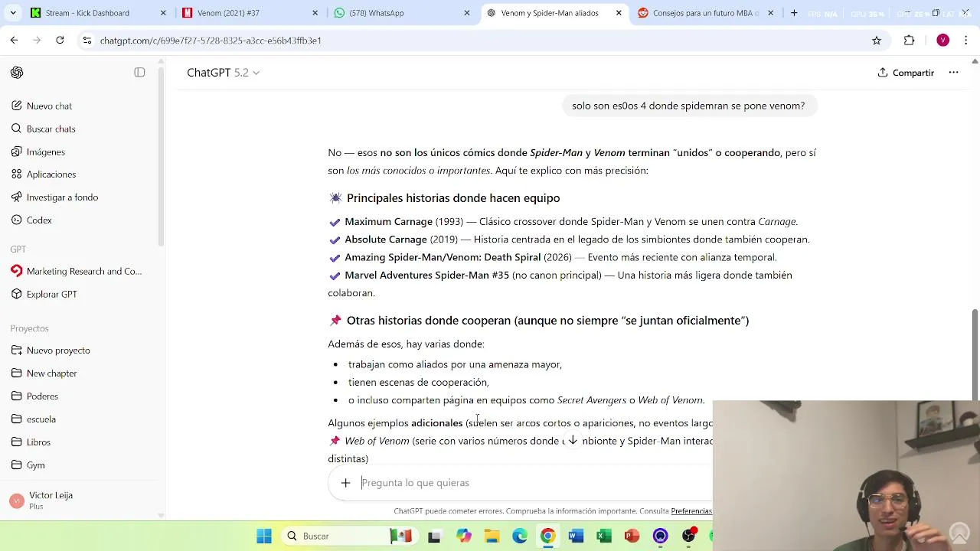Click the heading 'Principales historias donde hacen equipo'
This screenshot has height=551, width=980.
pos(453,198)
